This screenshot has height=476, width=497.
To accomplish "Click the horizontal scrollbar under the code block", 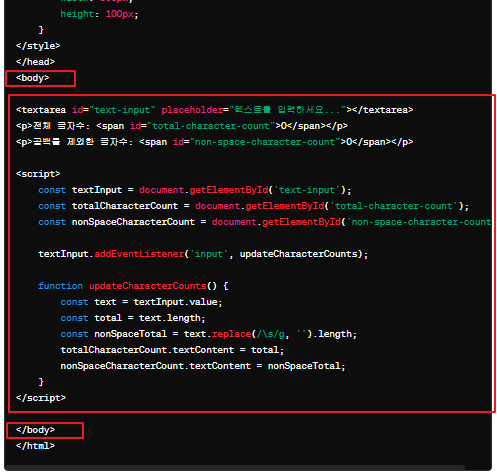I will (235, 467).
